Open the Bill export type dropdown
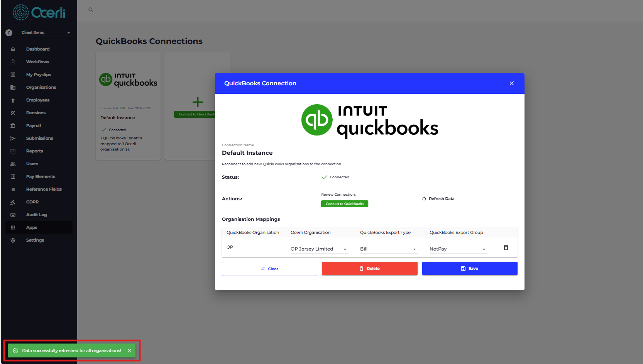The width and height of the screenshot is (643, 364). [x=389, y=249]
